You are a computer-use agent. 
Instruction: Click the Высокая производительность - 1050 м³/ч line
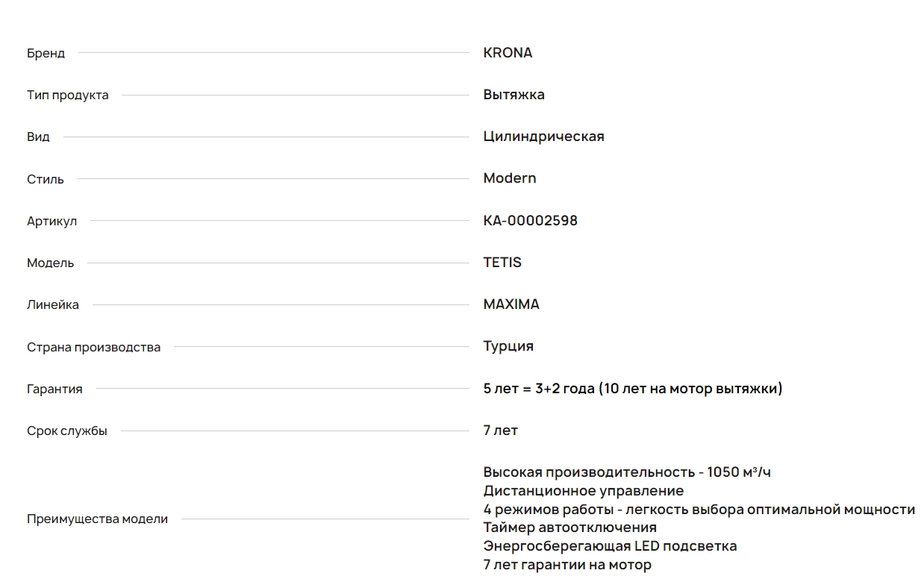pyautogui.click(x=626, y=472)
